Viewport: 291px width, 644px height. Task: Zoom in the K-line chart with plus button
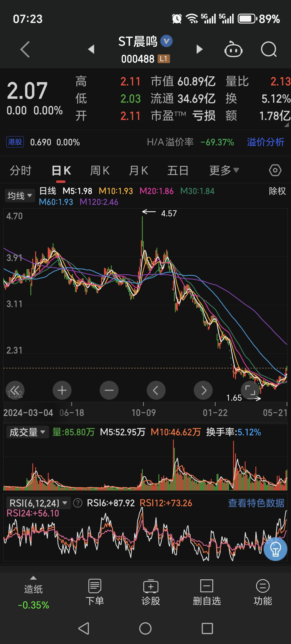click(x=62, y=390)
